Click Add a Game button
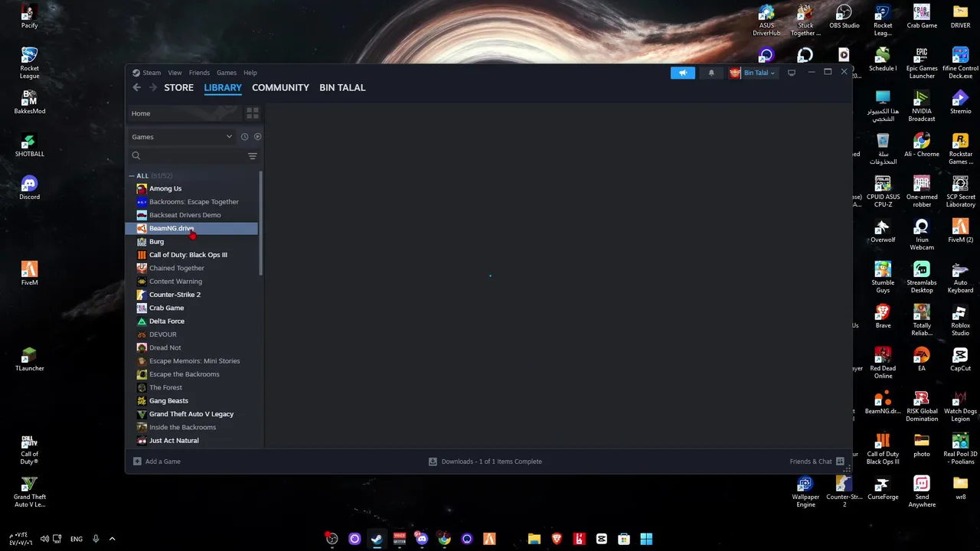The image size is (980, 551). point(157,461)
